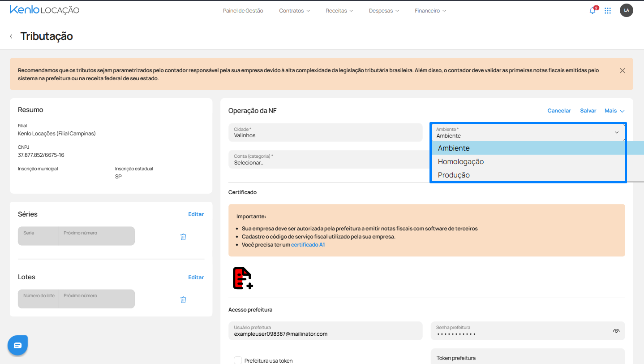This screenshot has width=644, height=364.
Task: Click the CNPJ value 37.877.852/6675-16
Action: pos(41,155)
